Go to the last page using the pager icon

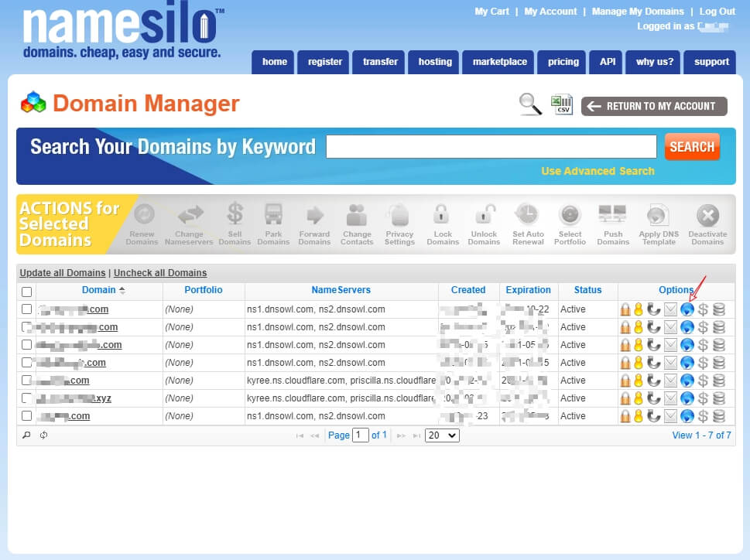coord(416,435)
